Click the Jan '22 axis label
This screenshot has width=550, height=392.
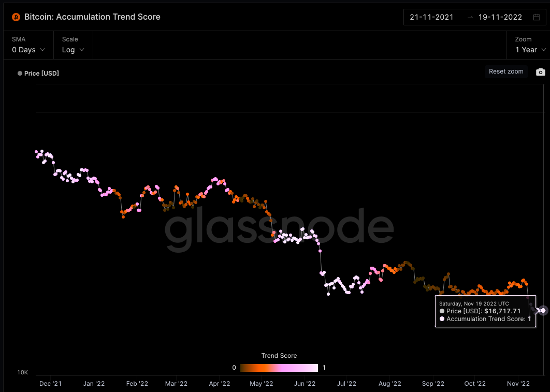coord(94,384)
